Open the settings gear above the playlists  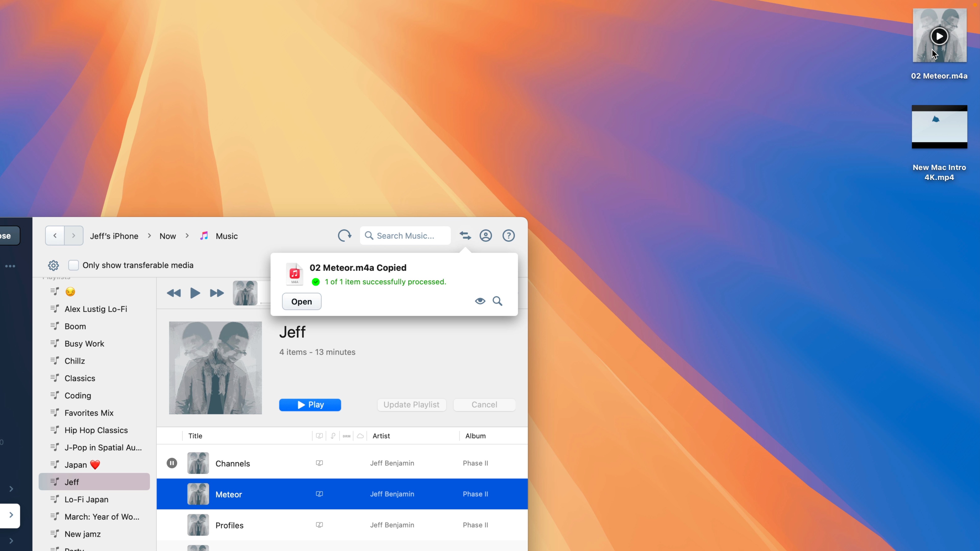tap(53, 265)
